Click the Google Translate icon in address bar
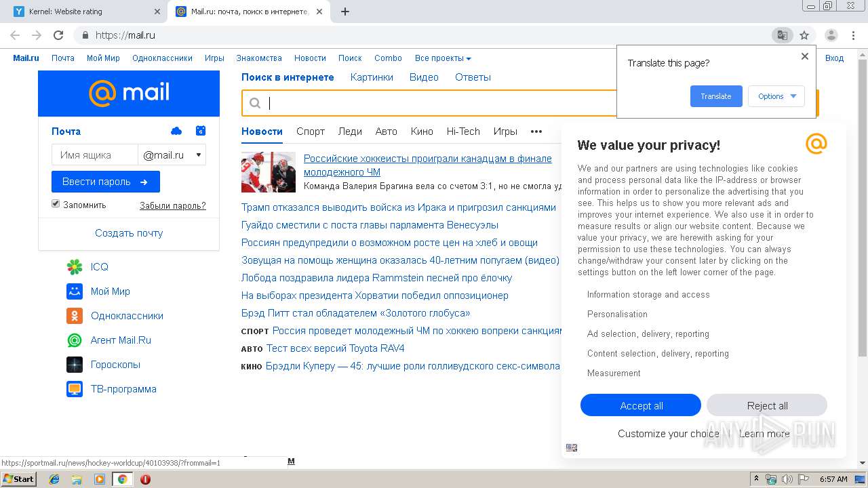The image size is (868, 488). (782, 35)
